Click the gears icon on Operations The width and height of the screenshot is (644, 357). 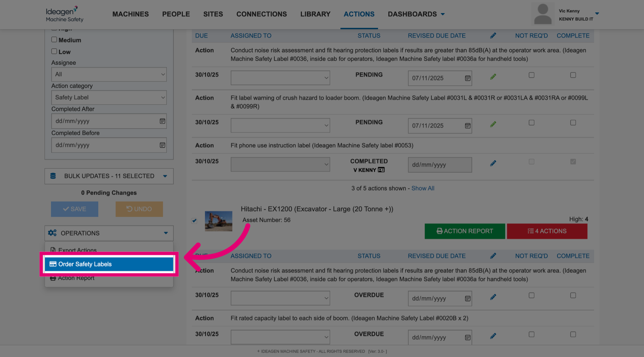52,233
